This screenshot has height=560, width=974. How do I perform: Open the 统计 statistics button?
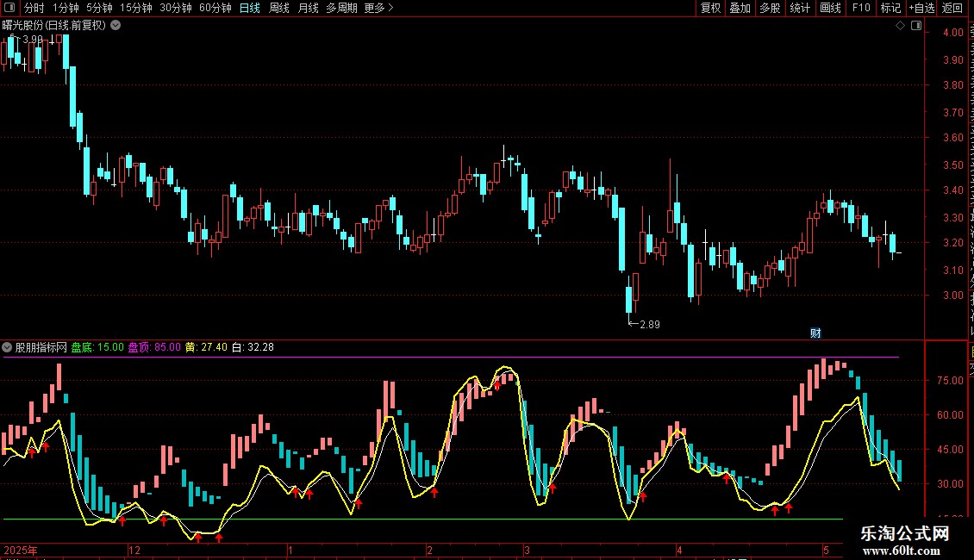coord(799,8)
